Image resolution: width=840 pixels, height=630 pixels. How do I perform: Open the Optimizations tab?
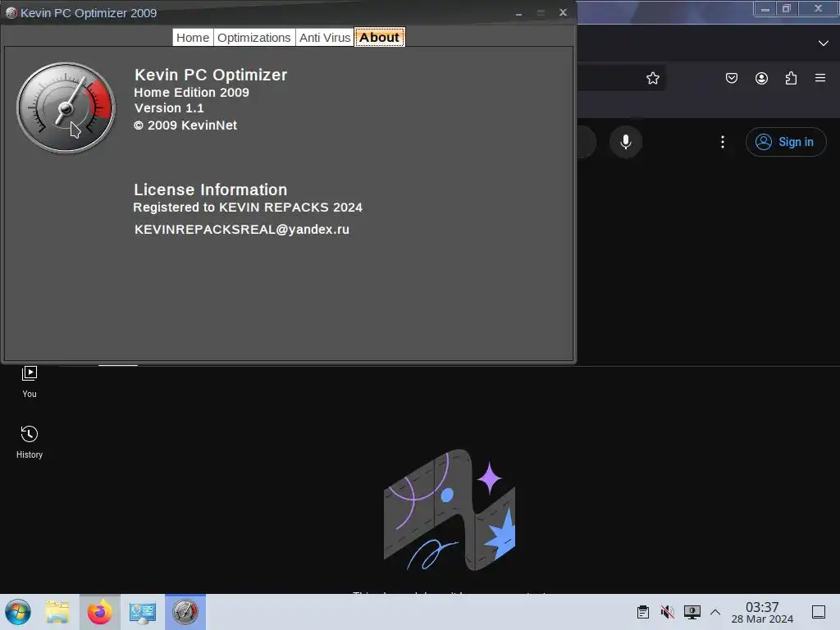[254, 38]
